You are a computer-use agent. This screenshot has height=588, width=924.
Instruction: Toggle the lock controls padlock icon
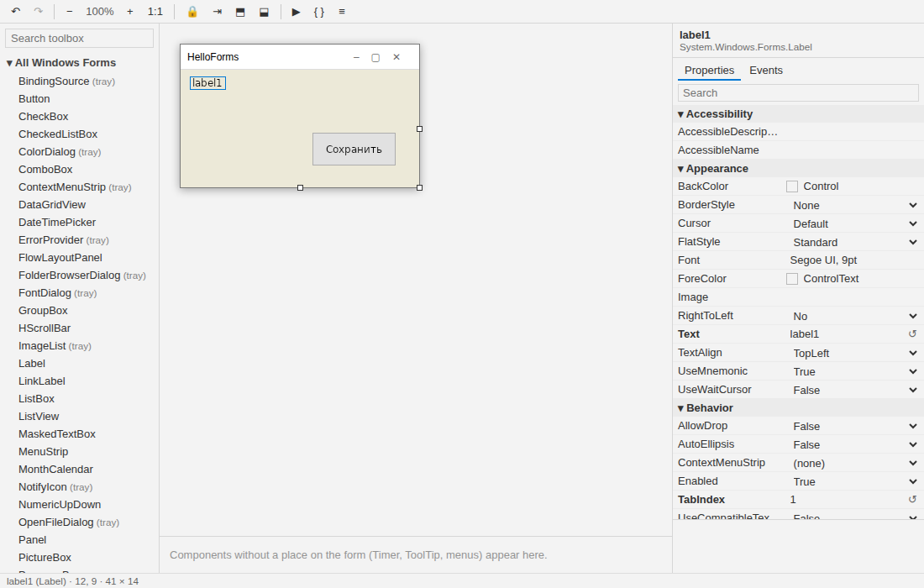[x=192, y=11]
